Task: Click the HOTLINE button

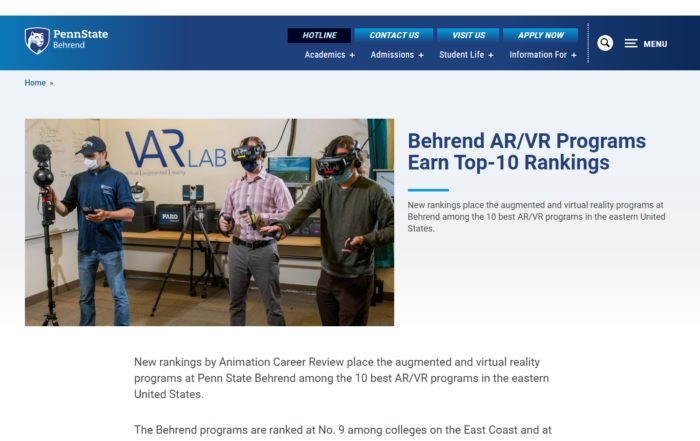Action: click(x=319, y=35)
